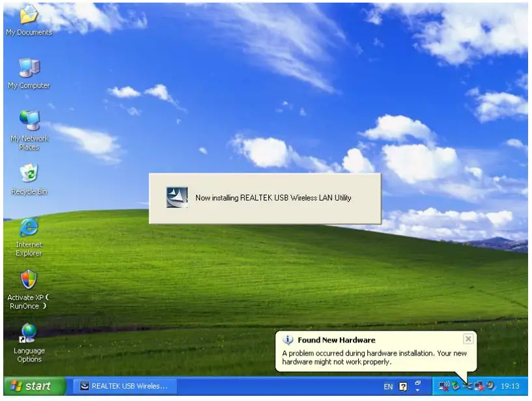Select the My Computer desktop icon
The height and width of the screenshot is (401, 532).
click(x=29, y=74)
